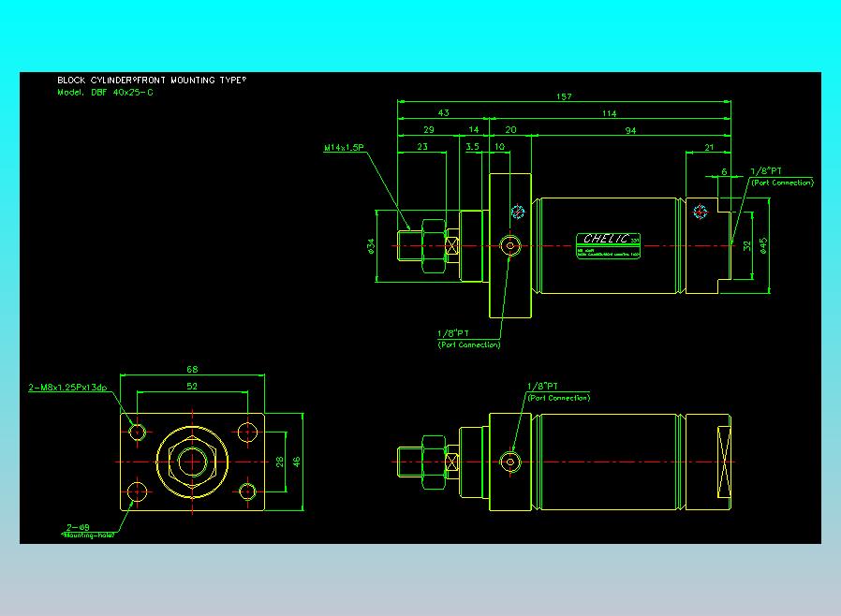The height and width of the screenshot is (616, 841).
Task: Click the cyan port marker on the rear cap
Action: pos(701,212)
